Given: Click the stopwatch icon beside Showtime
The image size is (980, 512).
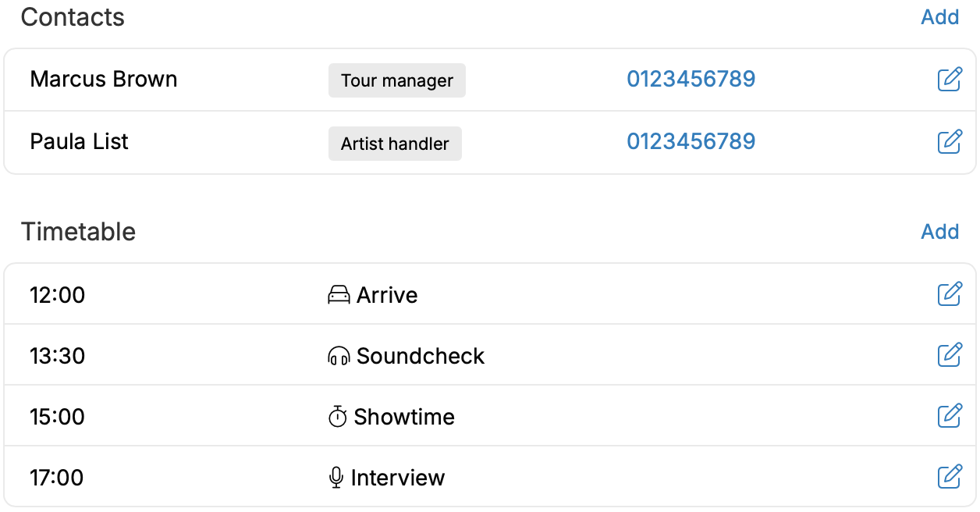Looking at the screenshot, I should [337, 417].
